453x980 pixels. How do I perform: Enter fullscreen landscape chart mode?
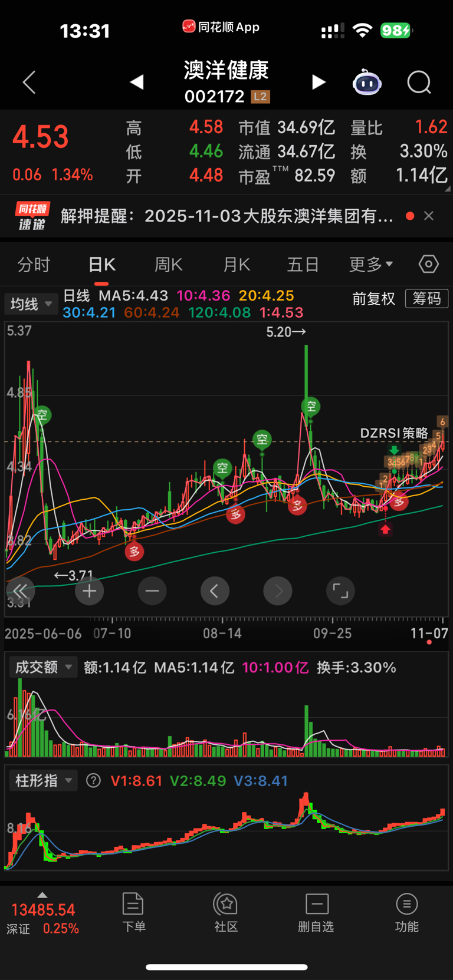[x=340, y=591]
